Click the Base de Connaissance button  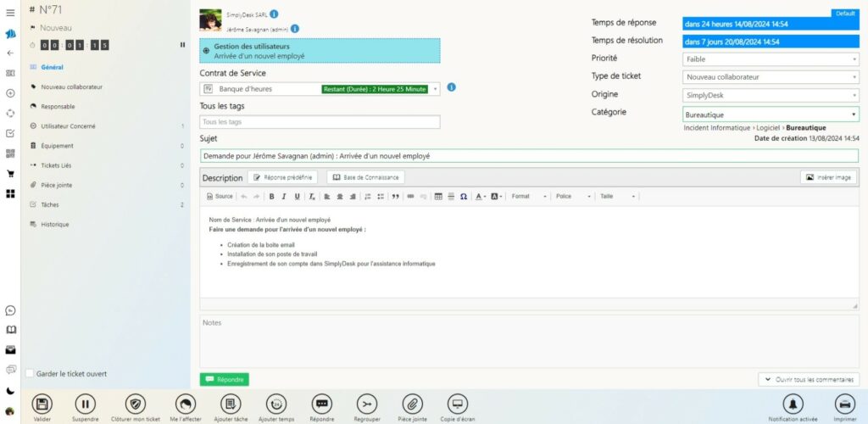tap(365, 177)
